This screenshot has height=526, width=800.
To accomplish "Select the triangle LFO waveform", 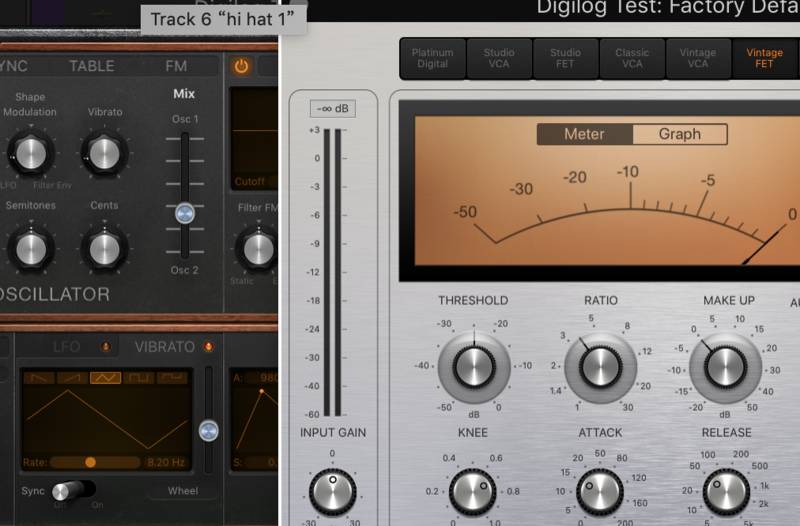I will 105,377.
